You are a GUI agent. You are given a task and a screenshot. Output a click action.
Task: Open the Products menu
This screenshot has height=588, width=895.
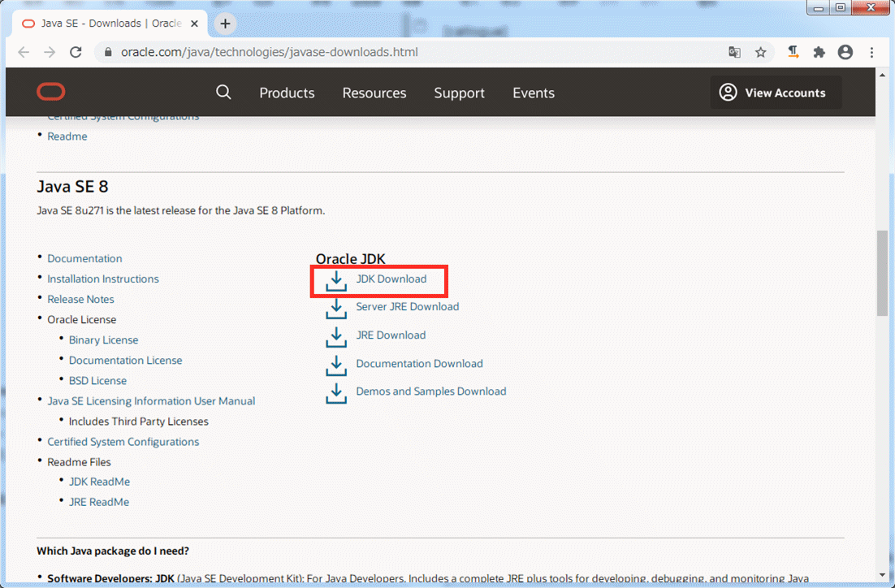tap(288, 93)
